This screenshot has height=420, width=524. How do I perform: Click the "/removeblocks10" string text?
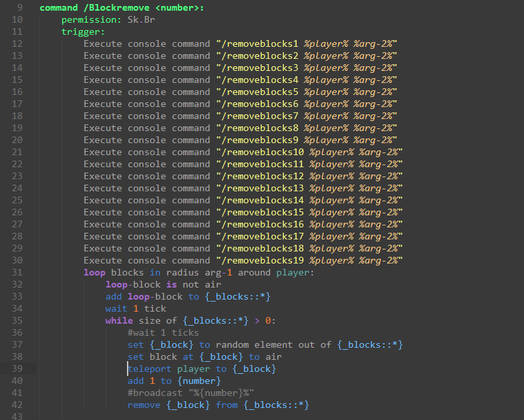pos(262,152)
